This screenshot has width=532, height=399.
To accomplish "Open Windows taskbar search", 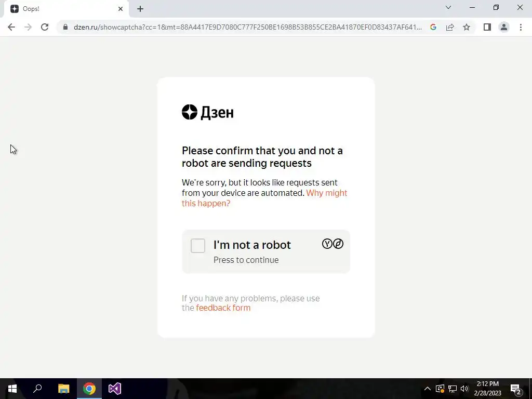I will click(37, 389).
